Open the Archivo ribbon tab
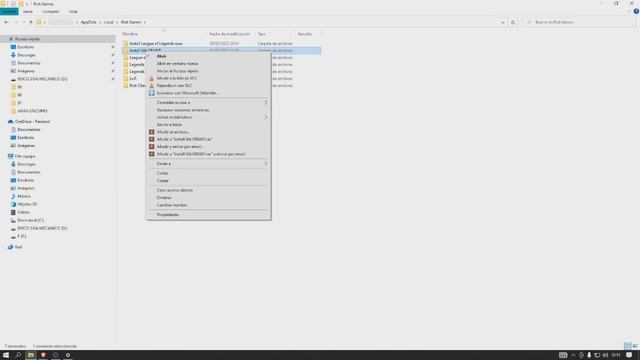The height and width of the screenshot is (360, 640). coord(9,11)
